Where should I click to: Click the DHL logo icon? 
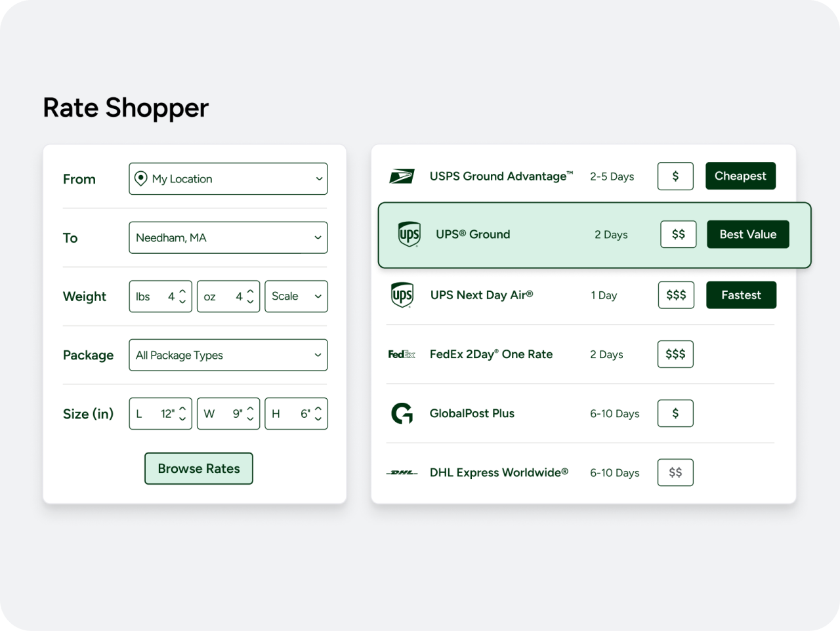[x=402, y=472]
